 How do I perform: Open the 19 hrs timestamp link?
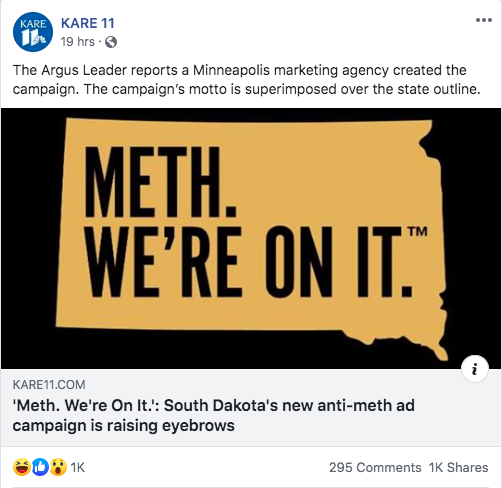coord(78,42)
